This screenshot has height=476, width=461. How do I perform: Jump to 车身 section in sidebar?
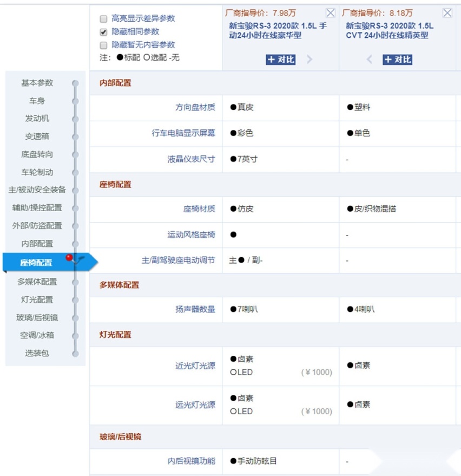pyautogui.click(x=37, y=101)
